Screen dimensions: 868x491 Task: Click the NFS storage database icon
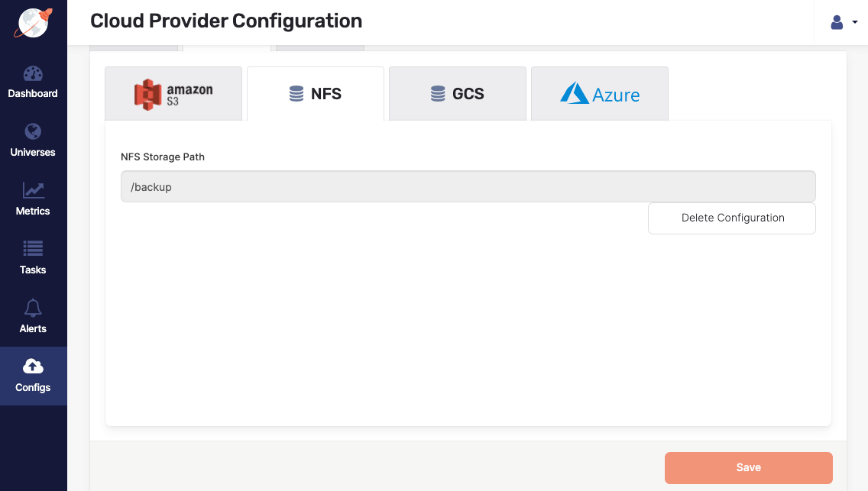click(x=297, y=93)
